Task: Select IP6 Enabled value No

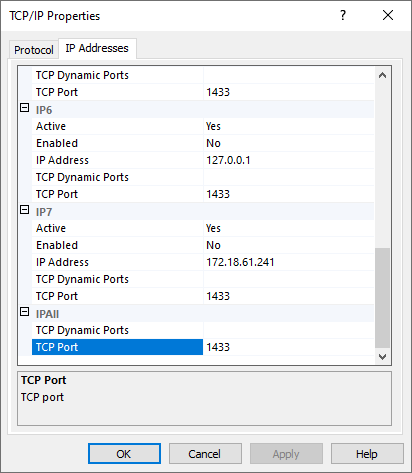Action: [288, 143]
